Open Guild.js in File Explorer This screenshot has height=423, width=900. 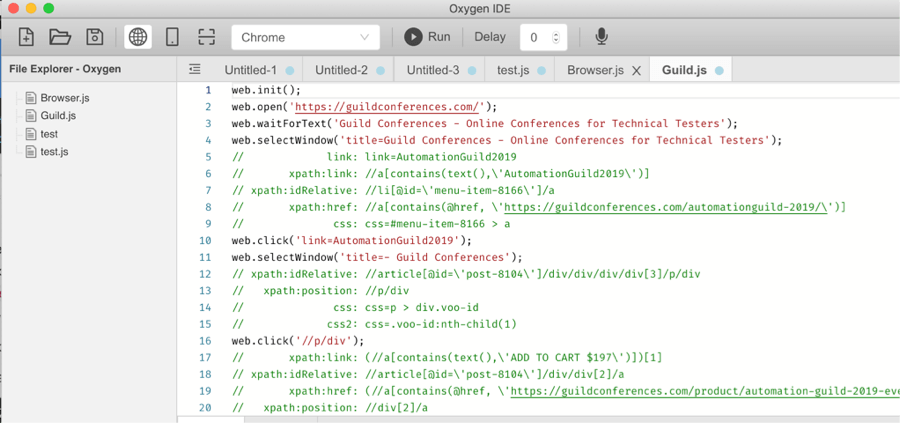point(58,115)
